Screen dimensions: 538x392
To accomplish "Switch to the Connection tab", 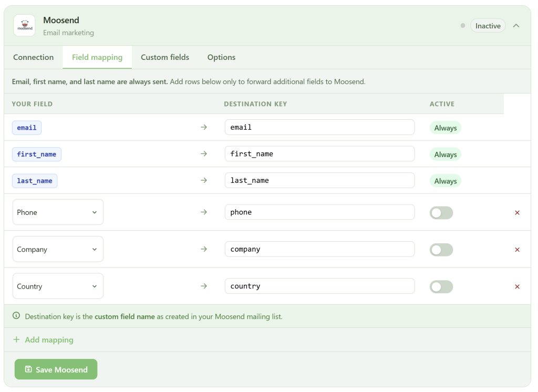I will pyautogui.click(x=33, y=57).
